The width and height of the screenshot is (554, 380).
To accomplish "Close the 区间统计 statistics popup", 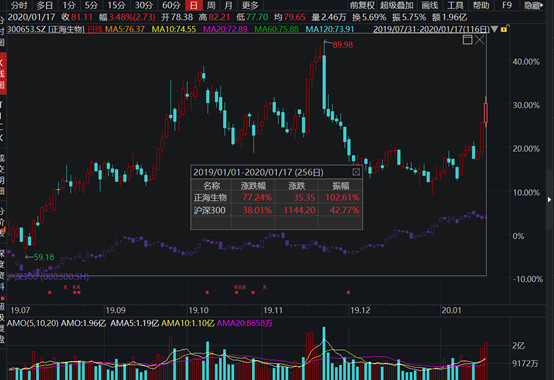I will point(356,172).
